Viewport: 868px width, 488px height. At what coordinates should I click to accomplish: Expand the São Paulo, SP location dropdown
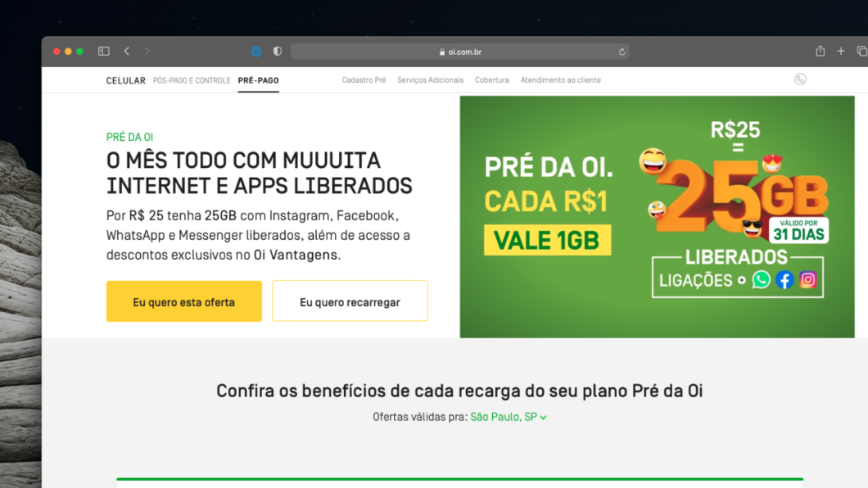click(x=509, y=418)
